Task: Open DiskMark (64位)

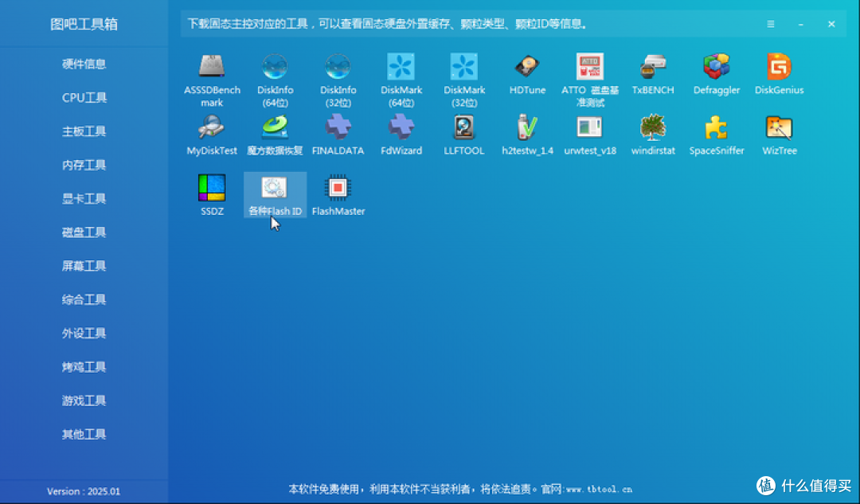Action: point(401,80)
